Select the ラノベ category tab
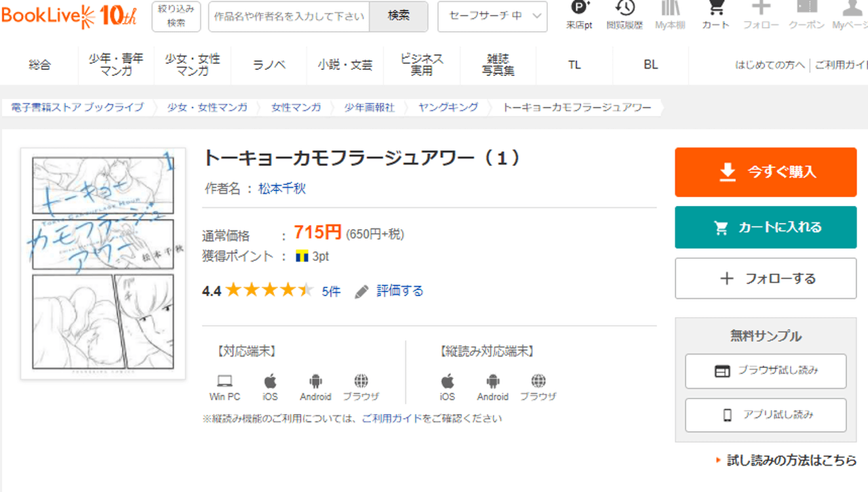This screenshot has width=868, height=492. (269, 65)
